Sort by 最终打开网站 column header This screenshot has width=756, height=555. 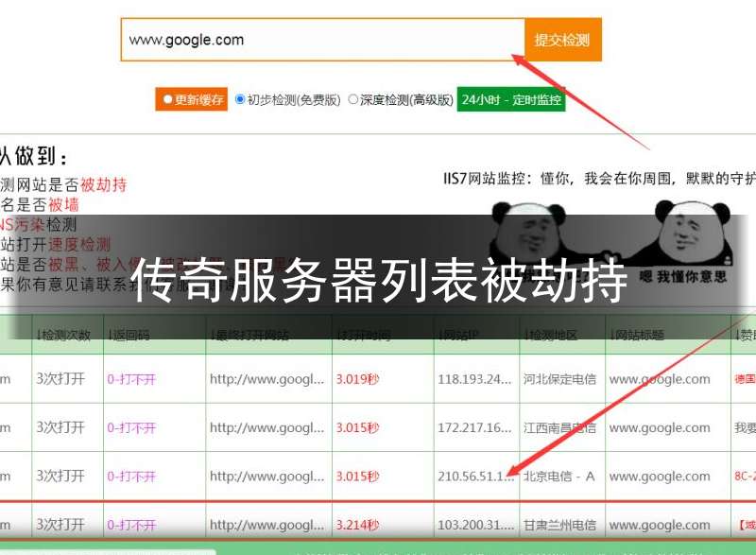(x=249, y=335)
